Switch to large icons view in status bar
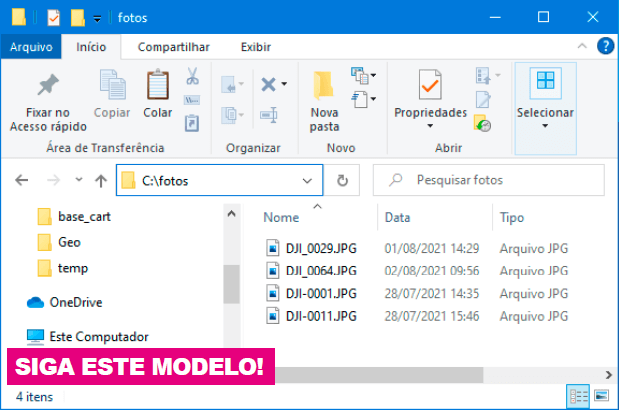This screenshot has width=619, height=410. pos(601,396)
